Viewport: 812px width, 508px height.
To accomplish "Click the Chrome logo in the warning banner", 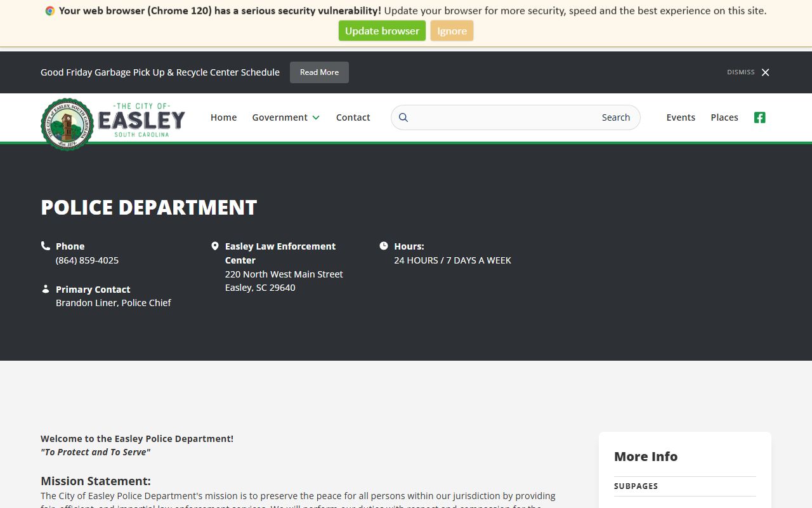I will pos(50,11).
